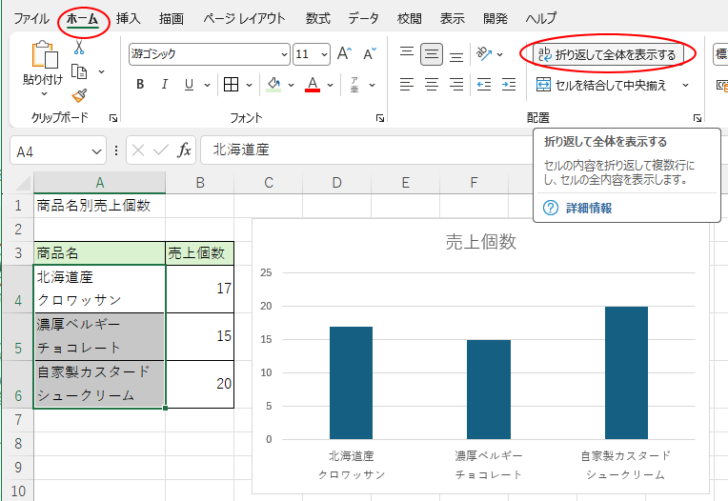Decrease font size with the smaller A icon

370,54
